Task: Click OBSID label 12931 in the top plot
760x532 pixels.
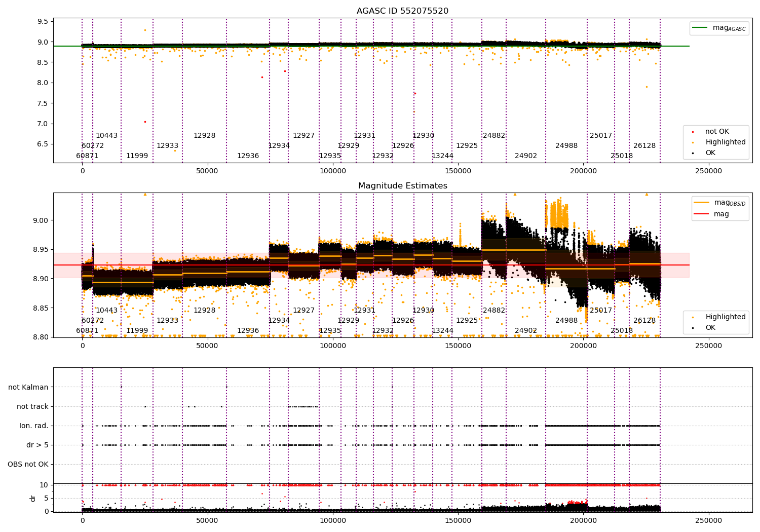Action: [x=364, y=136]
